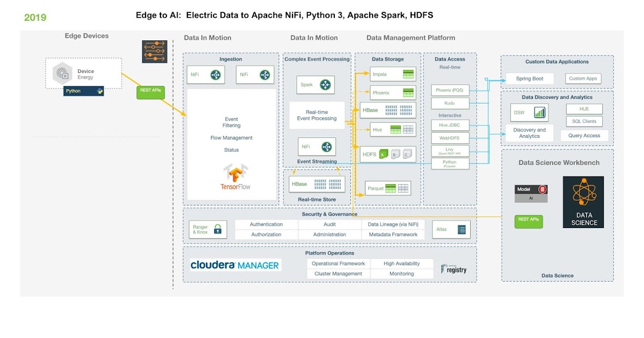Open the Atlas icon in Security & Governance
The height and width of the screenshot is (338, 644).
(463, 229)
